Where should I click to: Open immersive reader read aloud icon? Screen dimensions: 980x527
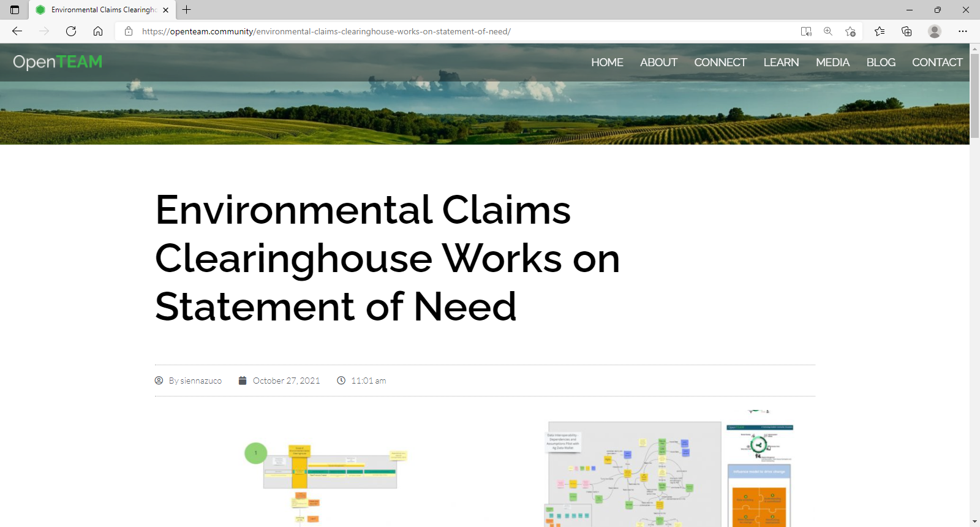[x=806, y=31]
